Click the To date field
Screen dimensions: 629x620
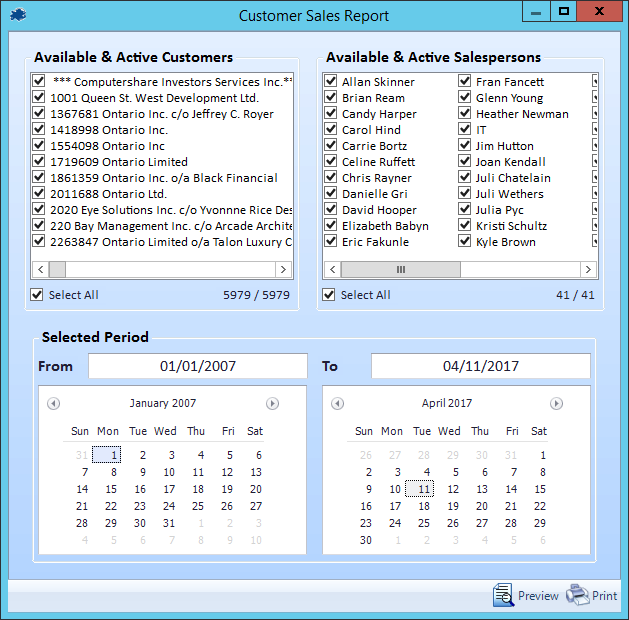point(481,366)
